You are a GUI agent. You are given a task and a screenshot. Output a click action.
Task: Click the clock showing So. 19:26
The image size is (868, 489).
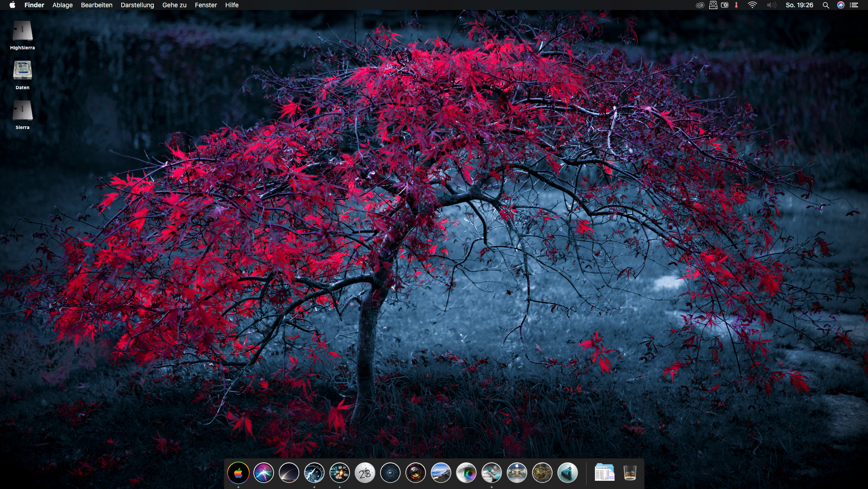pos(799,5)
